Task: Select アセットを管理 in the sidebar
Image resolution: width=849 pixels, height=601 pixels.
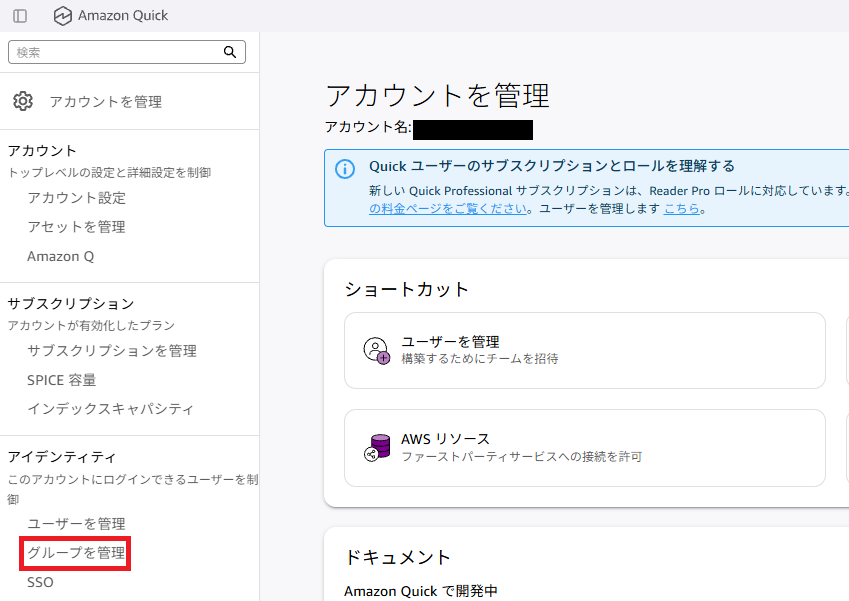Action: (76, 226)
